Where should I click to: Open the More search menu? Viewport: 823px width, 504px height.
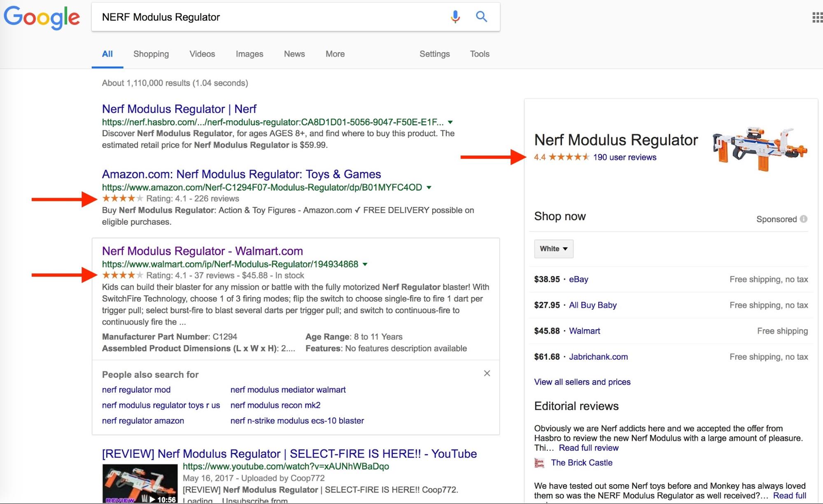[x=335, y=54]
